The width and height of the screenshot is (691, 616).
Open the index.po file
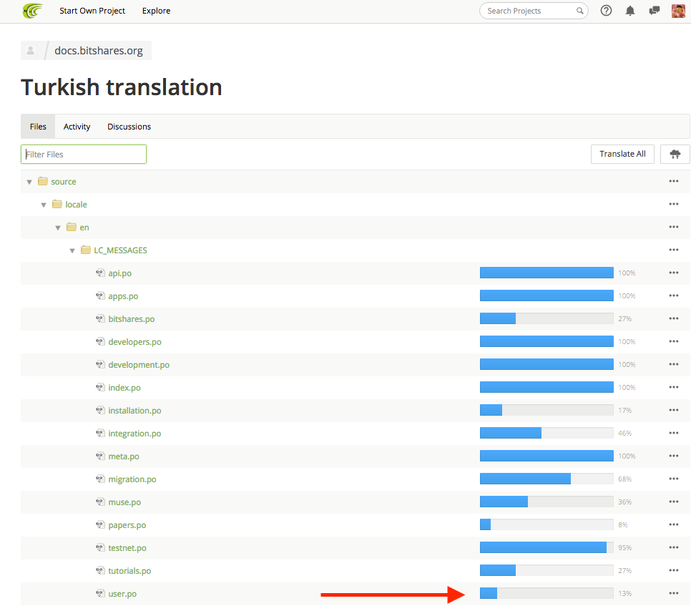(x=124, y=388)
